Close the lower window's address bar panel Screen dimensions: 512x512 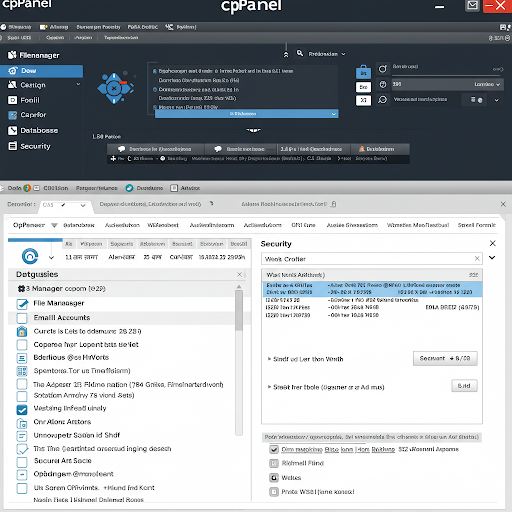[503, 204]
